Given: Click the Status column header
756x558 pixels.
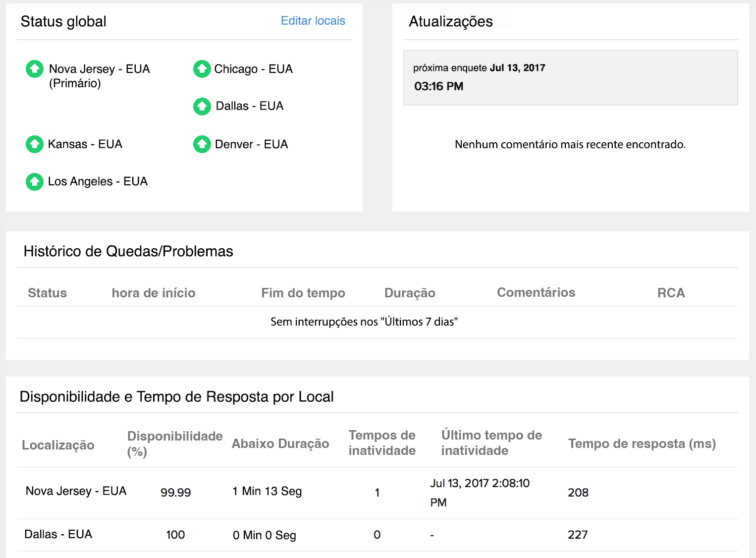Looking at the screenshot, I should tap(47, 293).
